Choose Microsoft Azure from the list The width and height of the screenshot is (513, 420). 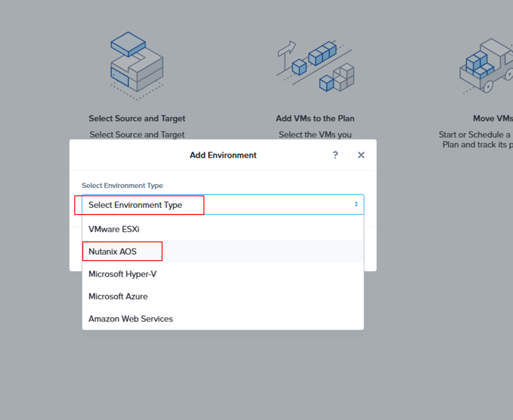click(x=223, y=296)
